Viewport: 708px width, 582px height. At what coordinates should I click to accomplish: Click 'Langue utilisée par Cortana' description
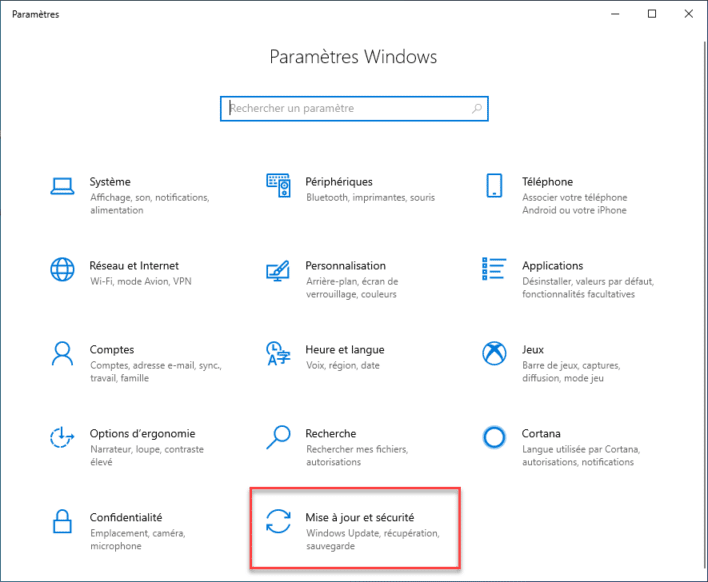(x=581, y=456)
